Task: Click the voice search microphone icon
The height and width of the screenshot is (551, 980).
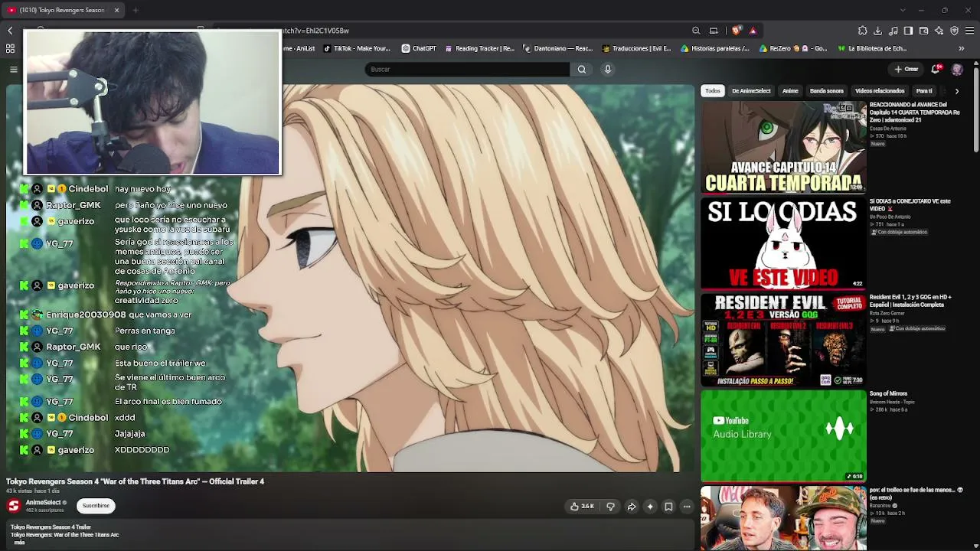Action: coord(608,70)
